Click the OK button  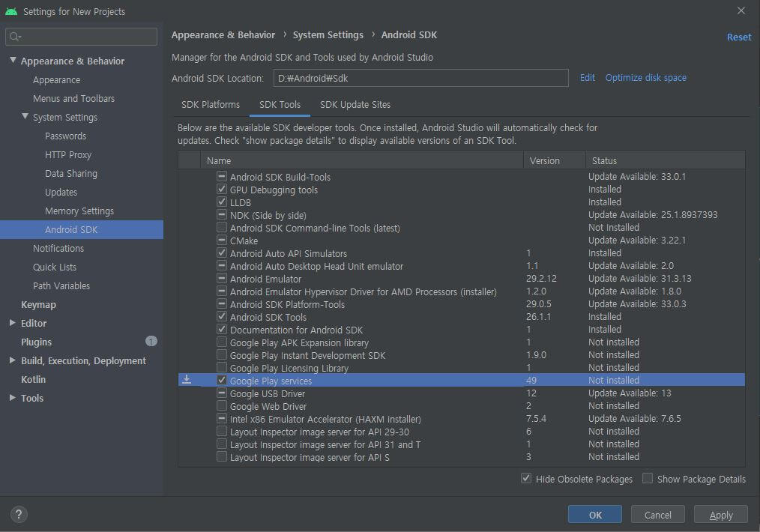tap(594, 515)
